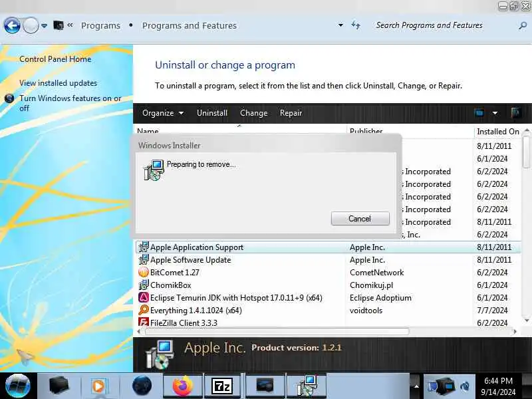Select Programs in the breadcrumb
Image resolution: width=532 pixels, height=399 pixels.
(x=100, y=25)
